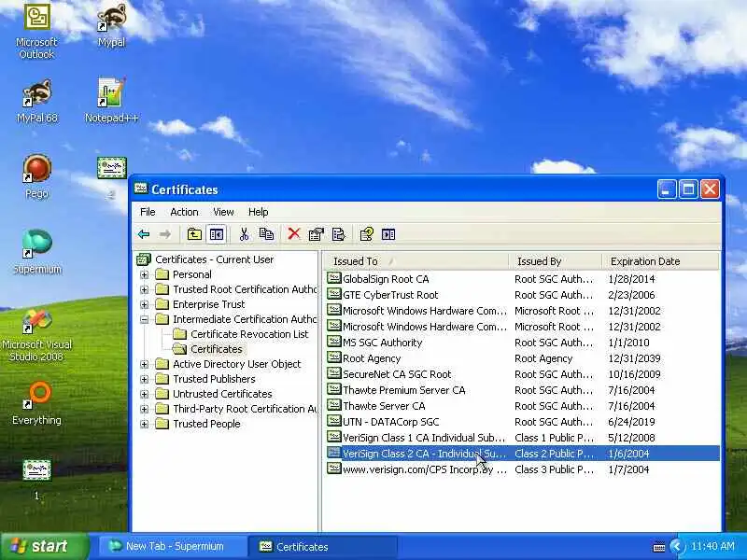747x560 pixels.
Task: Click the Back arrow toolbar button
Action: pos(144,234)
